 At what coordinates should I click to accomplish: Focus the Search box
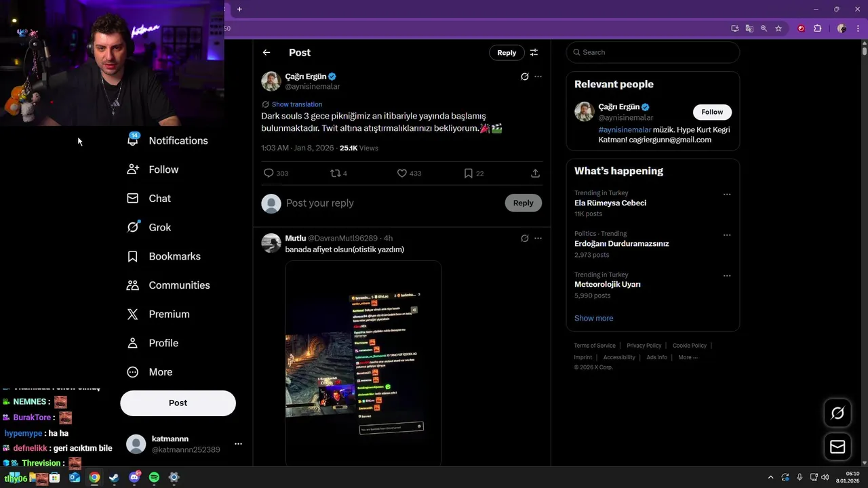(x=652, y=52)
